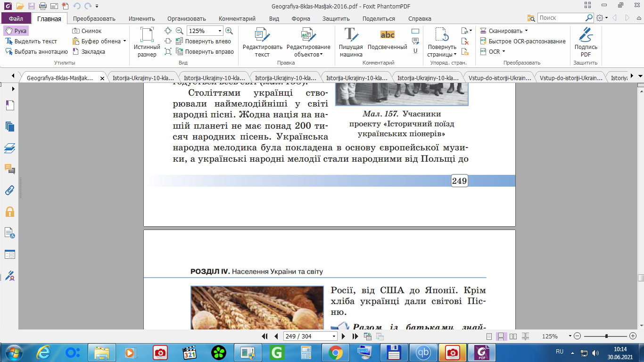
Task: Click the Print icon in quick access toolbar
Action: click(x=43, y=6)
